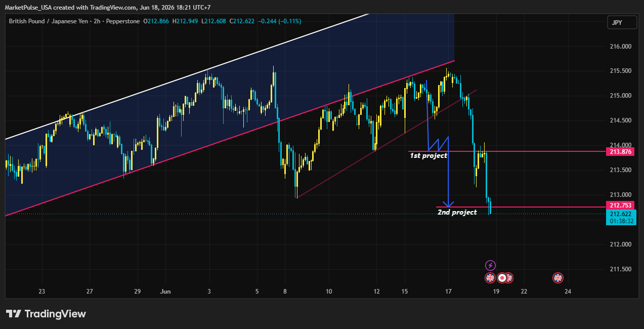Click date 3 on the time axis
The image size is (644, 329).
209,292
